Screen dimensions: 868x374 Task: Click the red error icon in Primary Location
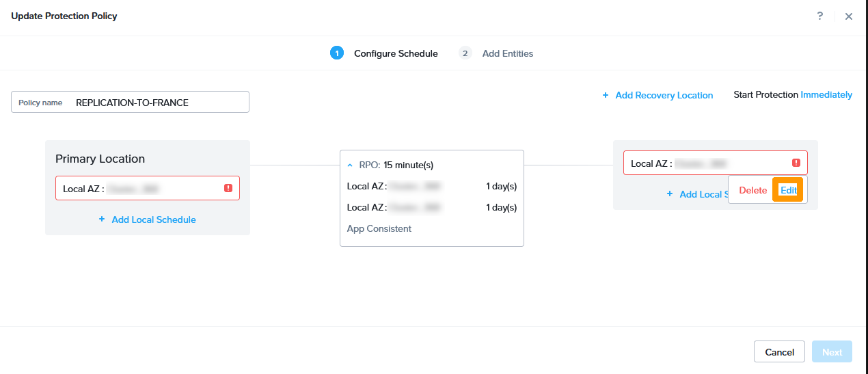tap(228, 188)
